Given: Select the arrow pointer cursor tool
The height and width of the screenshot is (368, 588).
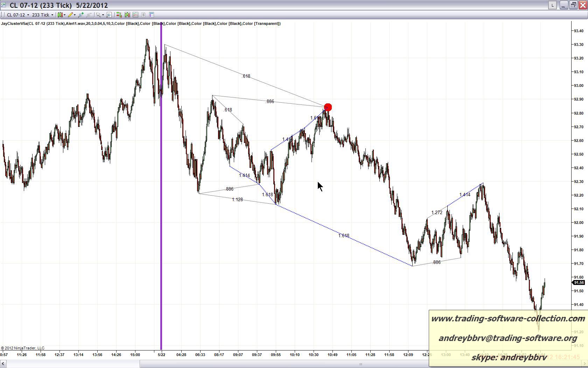Looking at the screenshot, I should click(99, 15).
